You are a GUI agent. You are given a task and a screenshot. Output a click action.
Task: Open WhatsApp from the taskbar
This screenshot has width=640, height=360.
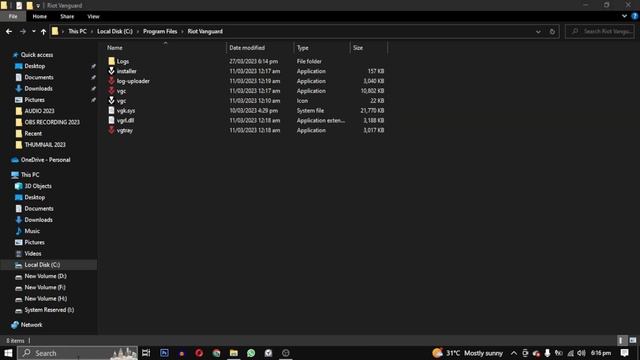pos(251,353)
